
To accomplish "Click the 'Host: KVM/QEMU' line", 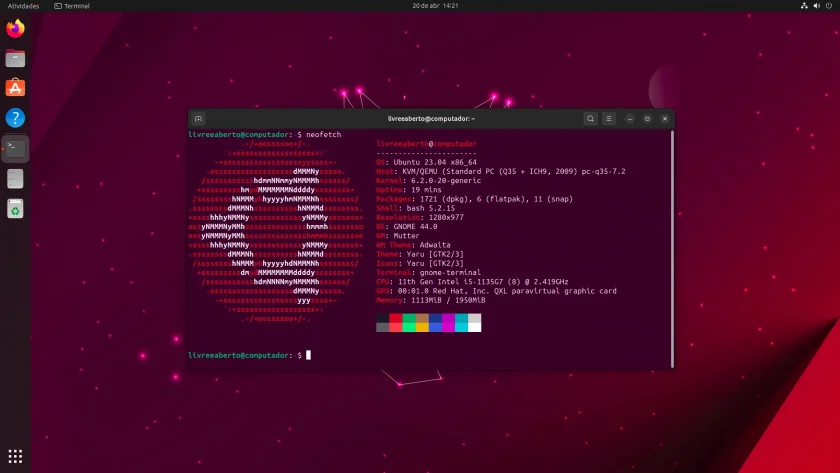I will pyautogui.click(x=501, y=171).
